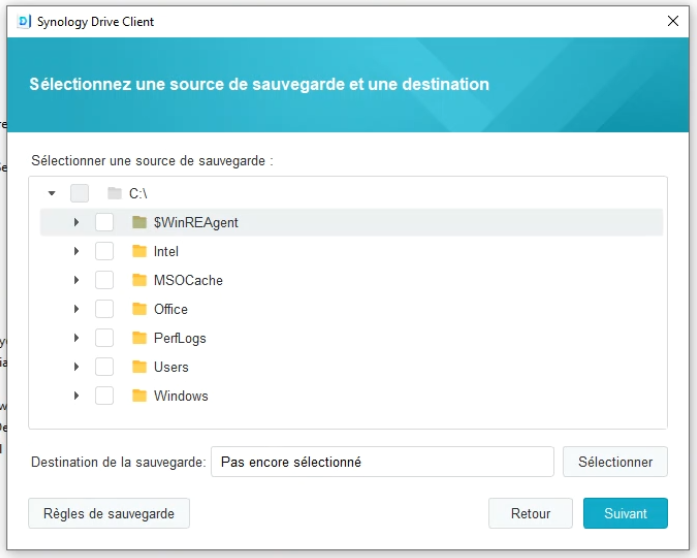Close the Synology Drive Client window

673,21
